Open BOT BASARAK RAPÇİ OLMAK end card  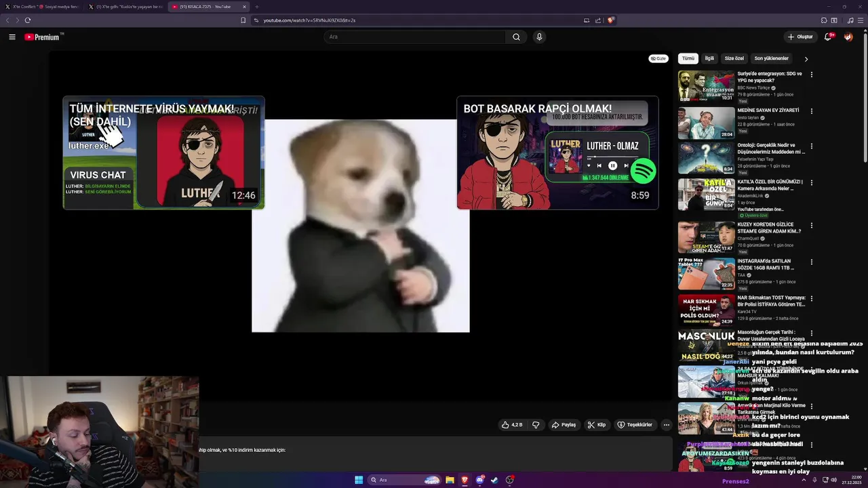[557, 152]
